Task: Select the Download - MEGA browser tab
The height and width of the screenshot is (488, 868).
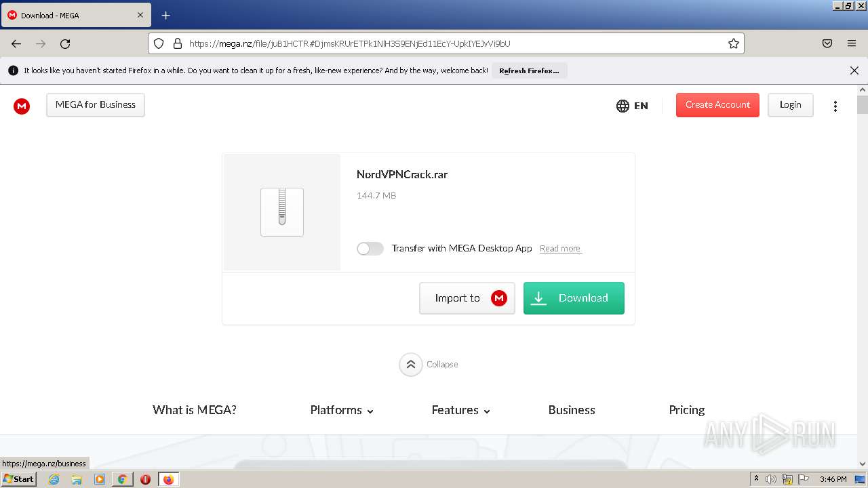Action: (76, 15)
